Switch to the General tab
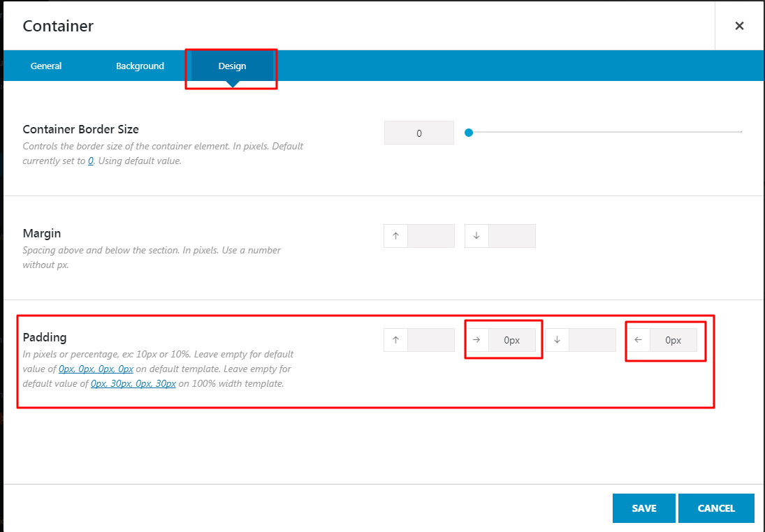Image resolution: width=765 pixels, height=532 pixels. (45, 66)
